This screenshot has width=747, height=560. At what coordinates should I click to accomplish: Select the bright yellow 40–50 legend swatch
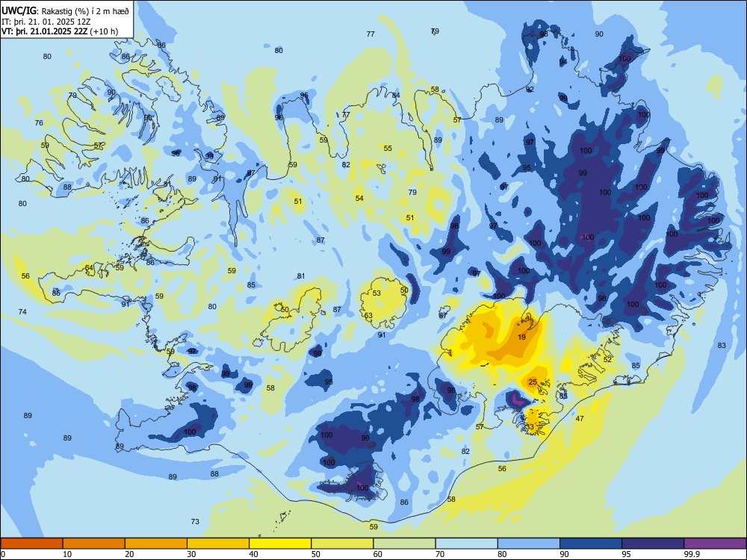[280, 544]
